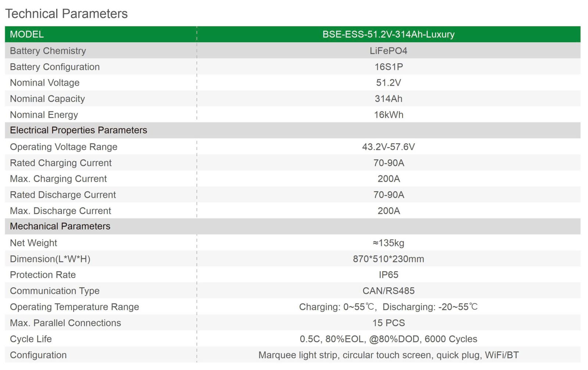Select the 314Ah nominal capacity value
588x370 pixels.
(388, 99)
